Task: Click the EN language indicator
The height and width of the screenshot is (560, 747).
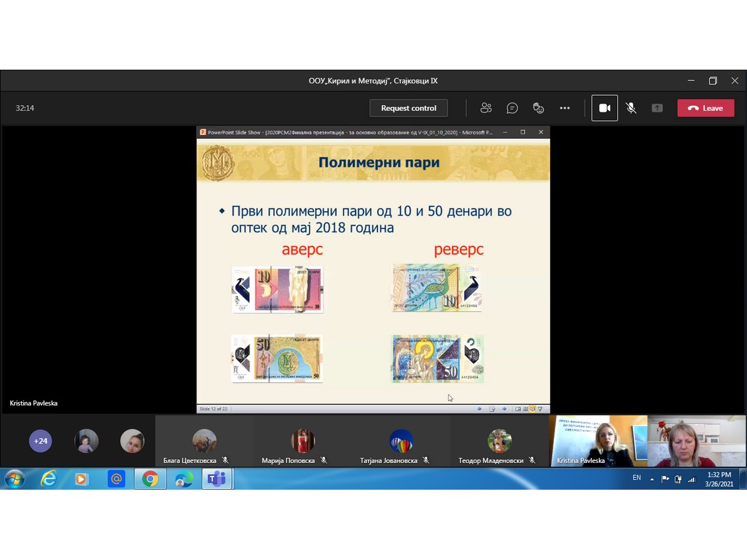Action: [636, 478]
